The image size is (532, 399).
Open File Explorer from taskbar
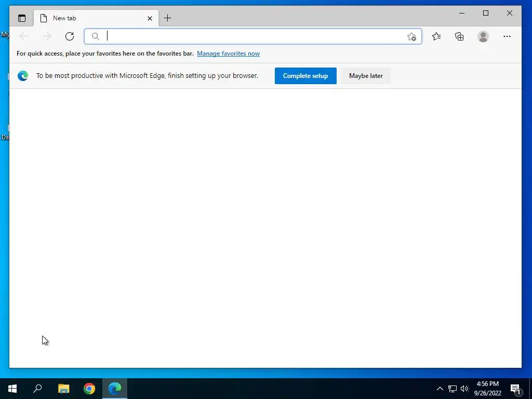click(63, 389)
